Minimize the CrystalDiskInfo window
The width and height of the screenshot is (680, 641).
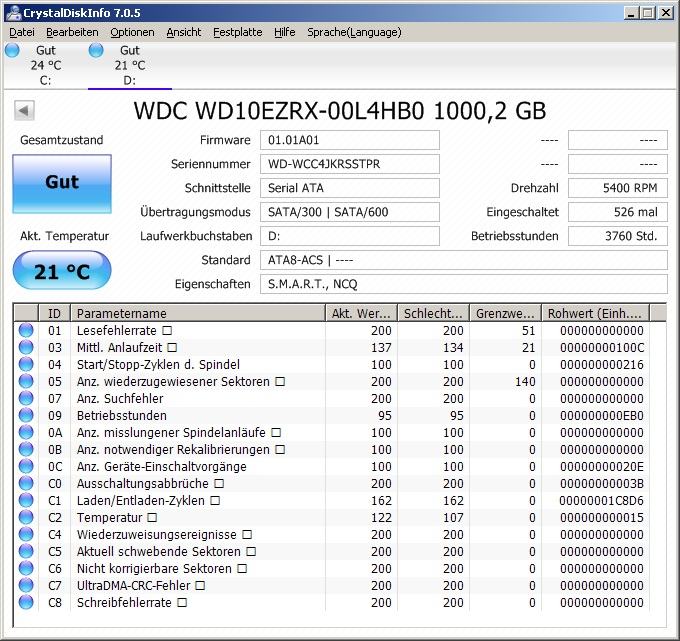click(631, 13)
